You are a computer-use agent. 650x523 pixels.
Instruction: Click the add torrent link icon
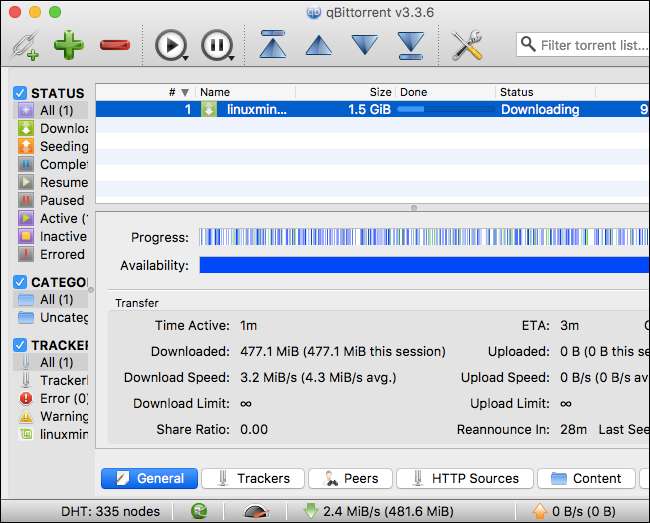point(25,45)
